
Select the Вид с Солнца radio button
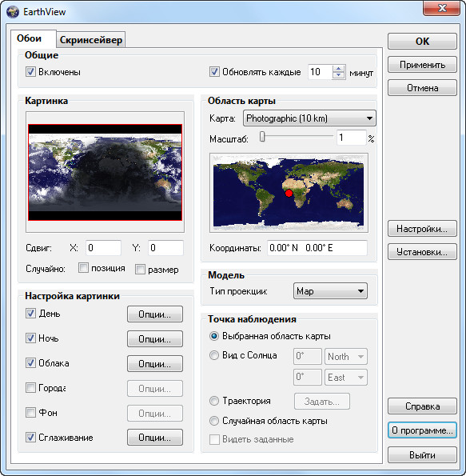click(214, 355)
